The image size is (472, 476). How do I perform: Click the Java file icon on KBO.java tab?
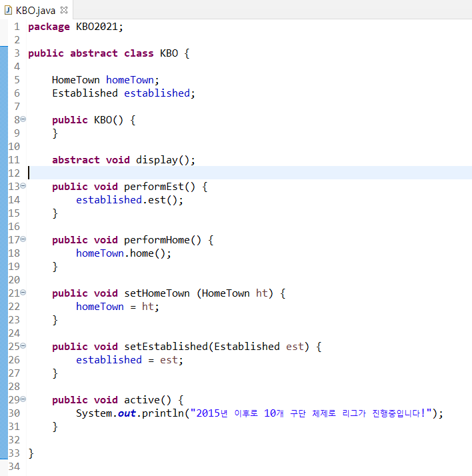(8, 10)
